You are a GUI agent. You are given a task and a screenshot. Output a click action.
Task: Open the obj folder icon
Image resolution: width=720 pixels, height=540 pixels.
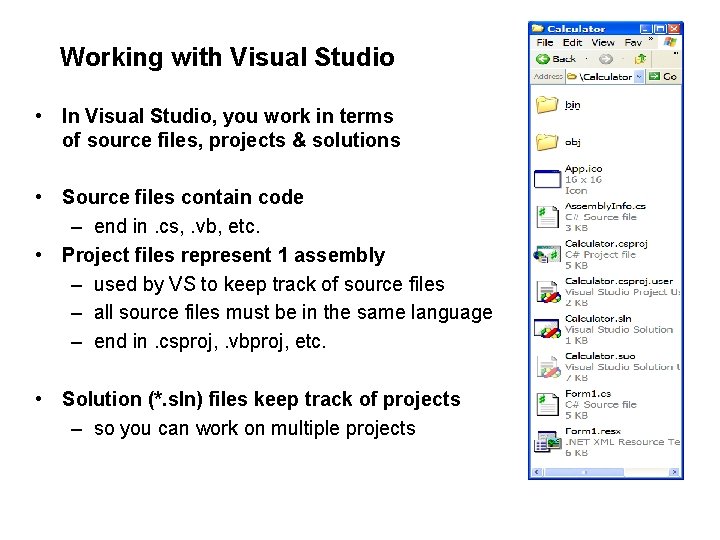tap(547, 142)
